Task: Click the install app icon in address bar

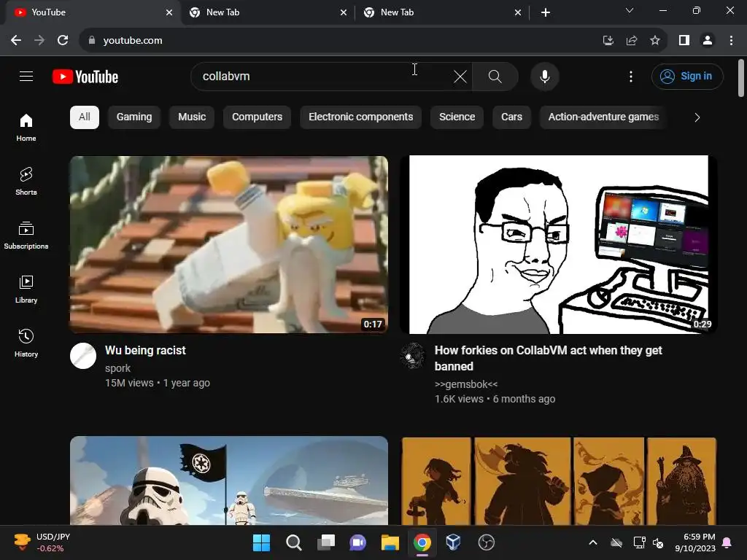Action: click(608, 41)
